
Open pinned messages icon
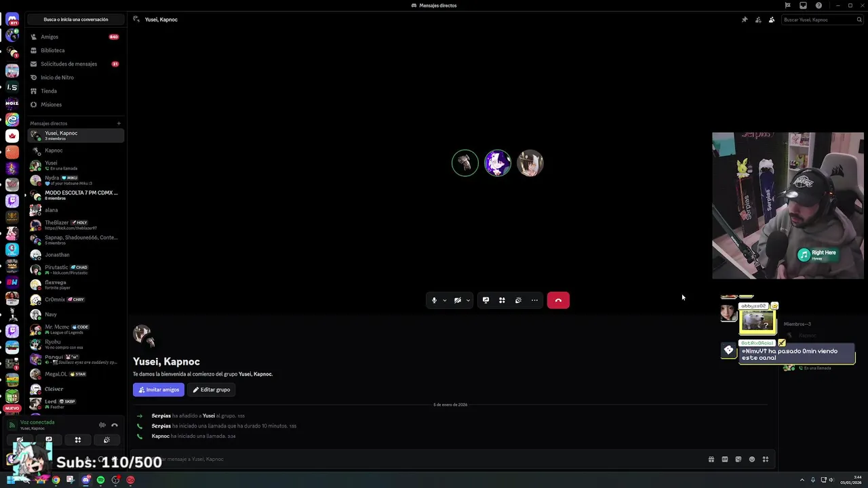[x=745, y=20]
